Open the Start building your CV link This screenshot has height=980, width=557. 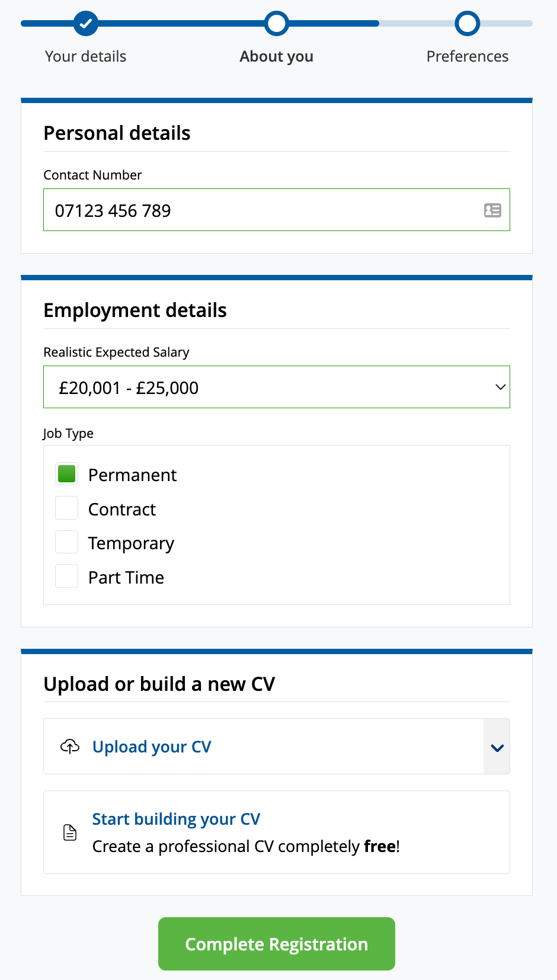coord(176,819)
